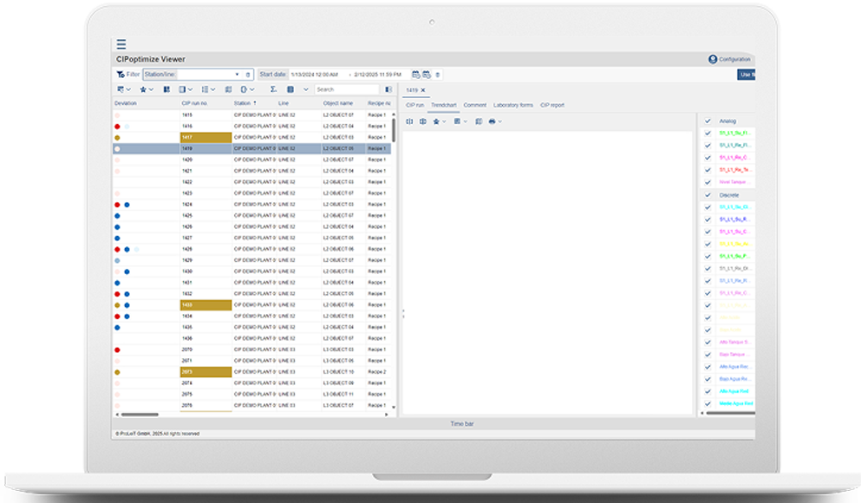Click the red deviation dot in row 1416
Image resolution: width=868 pixels, height=503 pixels.
coord(117,127)
